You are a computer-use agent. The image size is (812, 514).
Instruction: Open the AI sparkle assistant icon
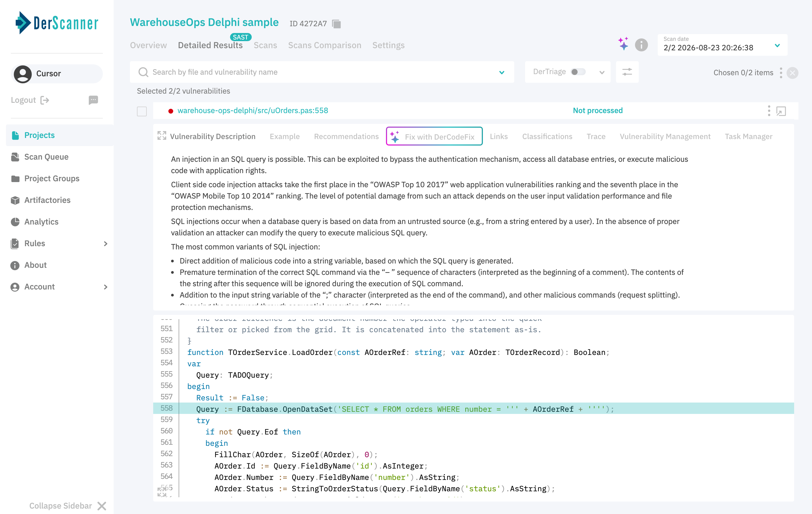coord(623,44)
